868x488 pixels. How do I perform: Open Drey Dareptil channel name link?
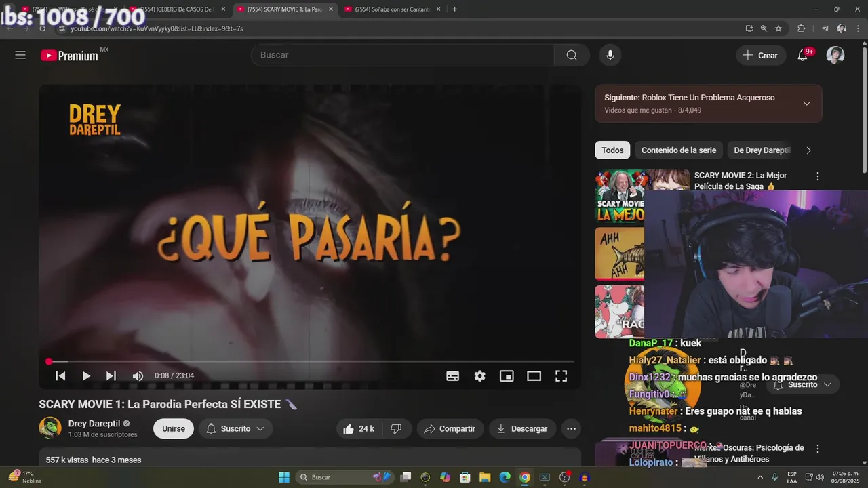[x=94, y=424]
